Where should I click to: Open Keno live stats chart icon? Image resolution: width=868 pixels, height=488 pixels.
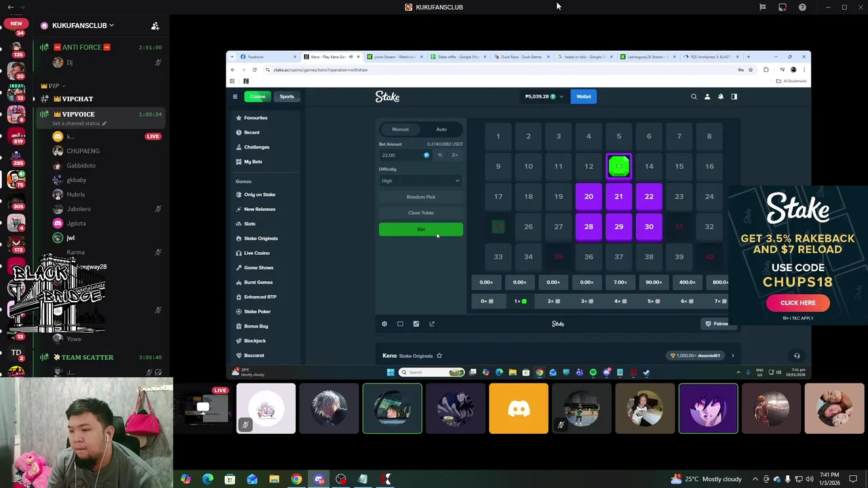tap(416, 324)
